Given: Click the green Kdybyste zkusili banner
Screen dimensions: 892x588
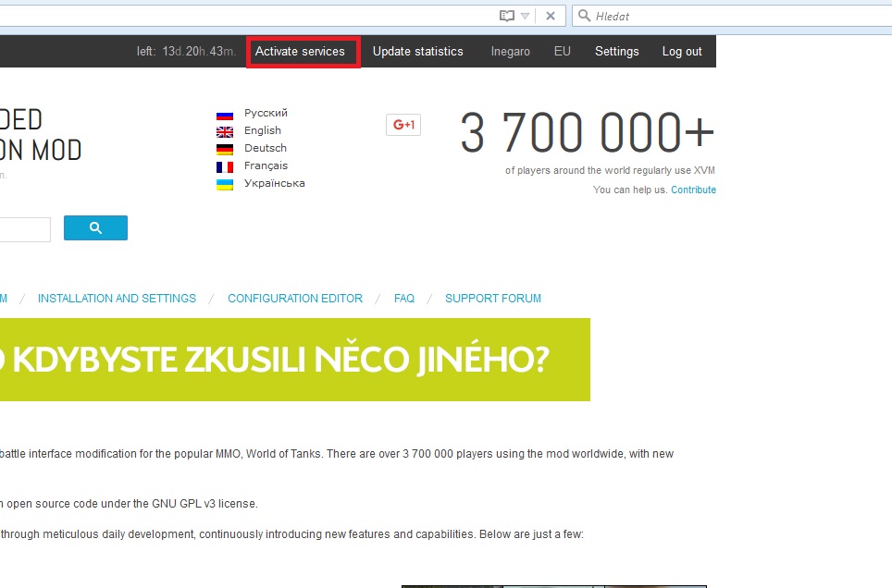Looking at the screenshot, I should pos(294,360).
